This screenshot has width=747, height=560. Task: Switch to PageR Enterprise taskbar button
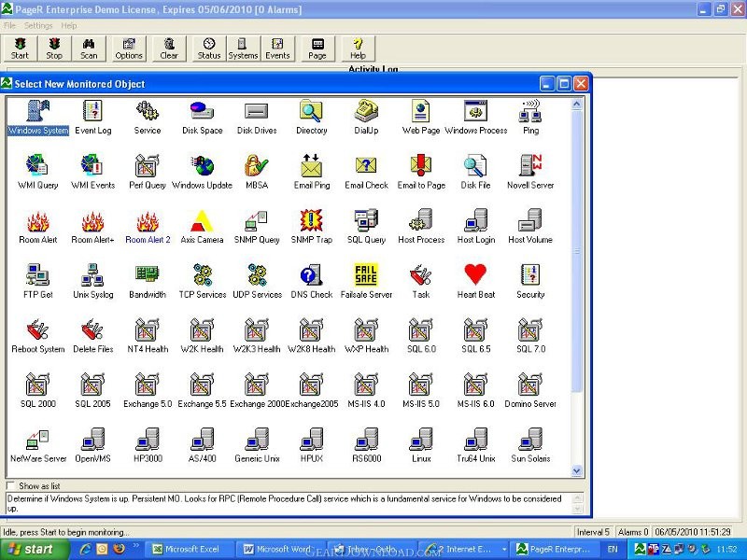click(556, 550)
